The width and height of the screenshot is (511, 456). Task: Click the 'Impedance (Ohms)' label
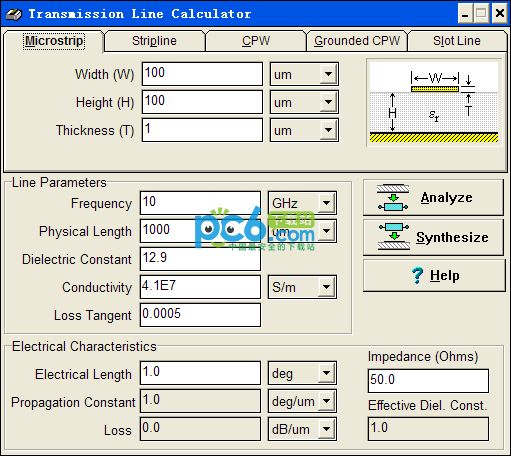click(423, 357)
